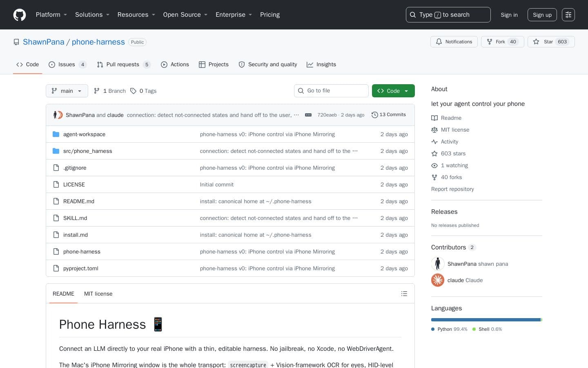Screen dimensions: 588x368
Task: Open the command palette icon in header
Action: (568, 15)
